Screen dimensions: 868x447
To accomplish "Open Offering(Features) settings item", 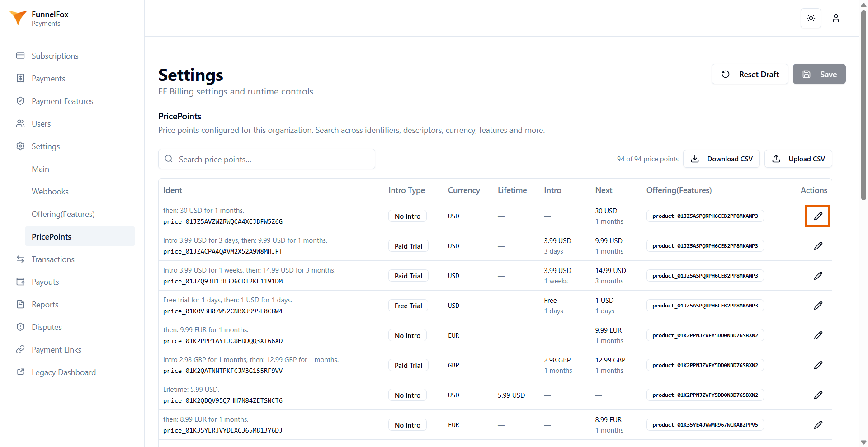I will coord(63,214).
